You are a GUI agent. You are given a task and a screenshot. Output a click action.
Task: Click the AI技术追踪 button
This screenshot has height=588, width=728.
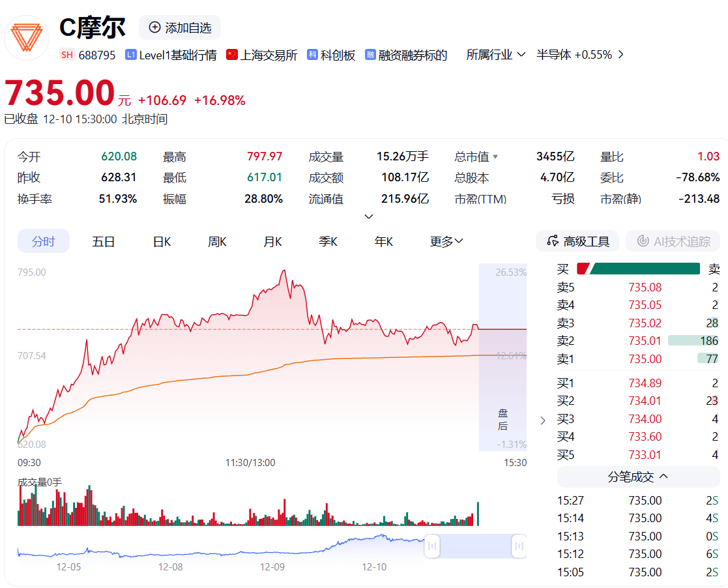coord(673,241)
